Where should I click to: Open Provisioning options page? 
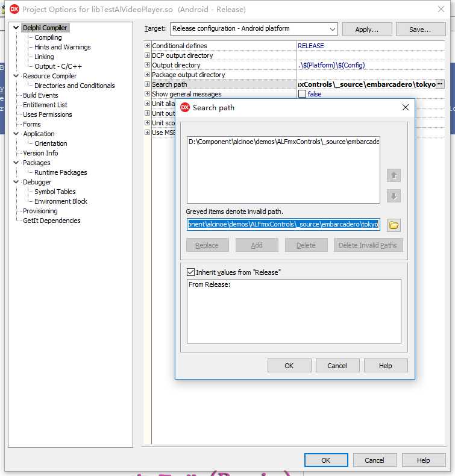pyautogui.click(x=40, y=211)
